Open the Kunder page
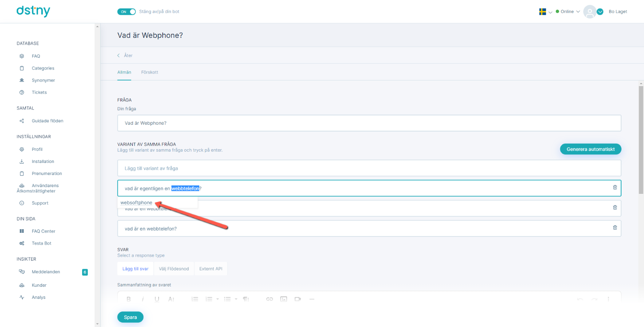Image resolution: width=644 pixels, height=327 pixels. 39,286
